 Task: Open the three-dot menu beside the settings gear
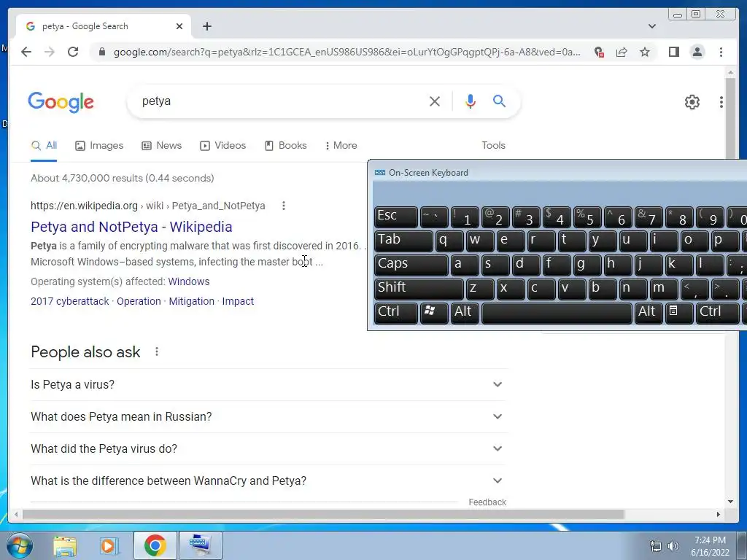tap(721, 102)
